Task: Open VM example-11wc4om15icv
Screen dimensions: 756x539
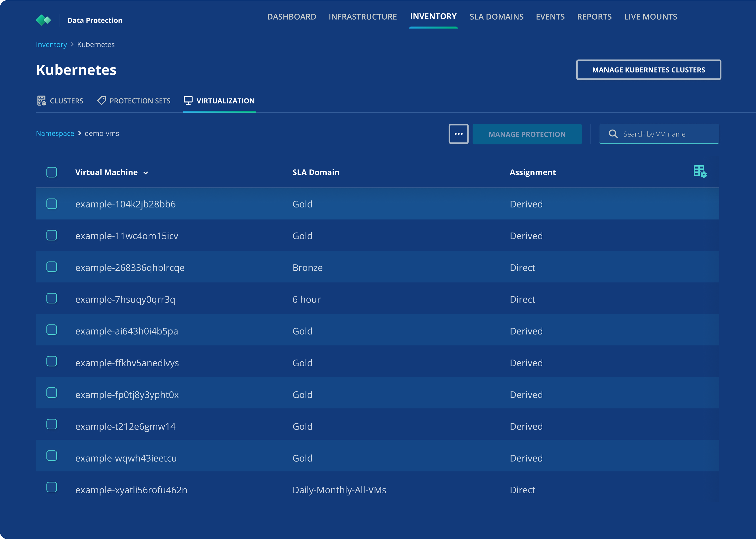Action: (x=127, y=236)
